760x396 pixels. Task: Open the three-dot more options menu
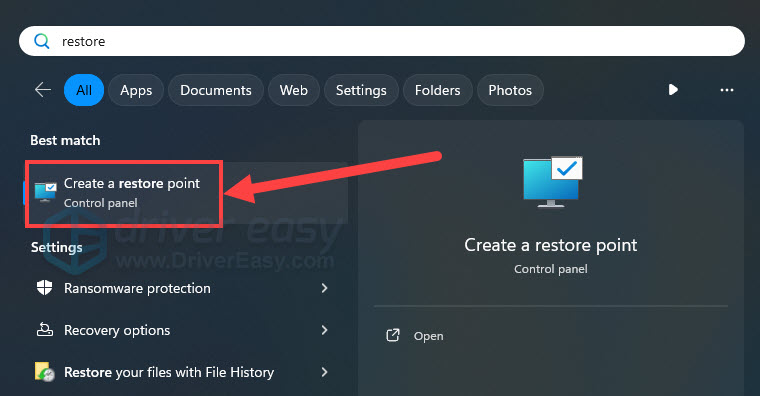click(727, 90)
